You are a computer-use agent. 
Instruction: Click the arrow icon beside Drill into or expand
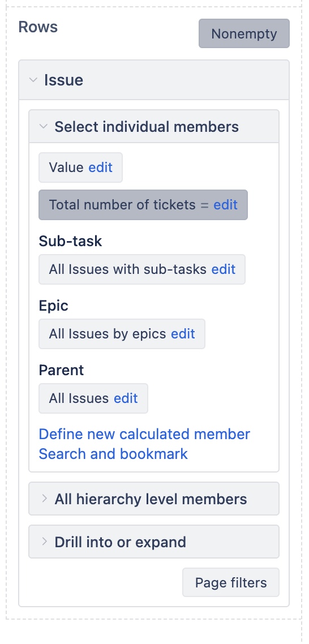point(44,542)
